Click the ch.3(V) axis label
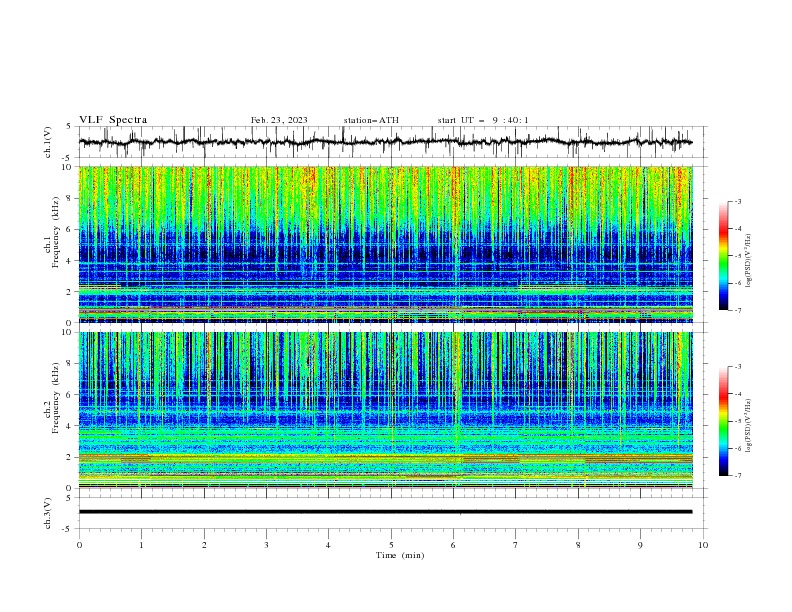This screenshot has height=612, width=792. (48, 513)
